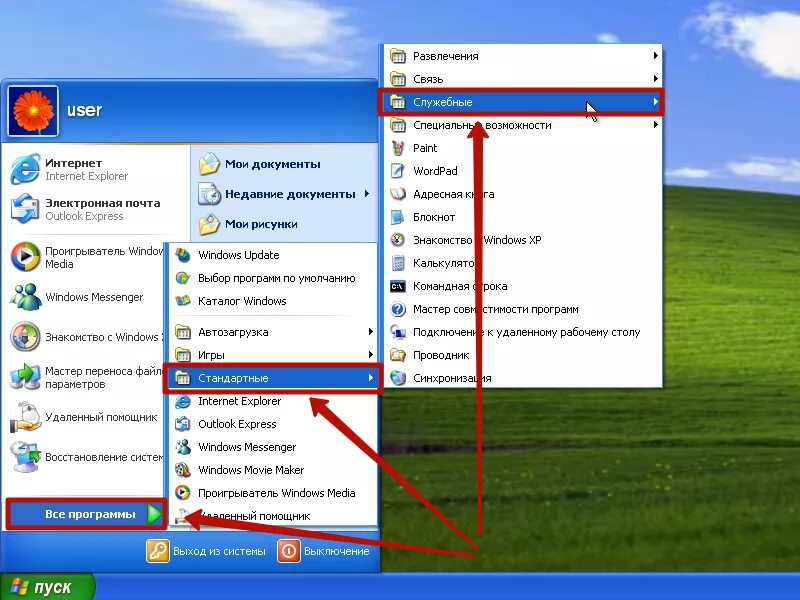Open Блокнот notepad

523,217
